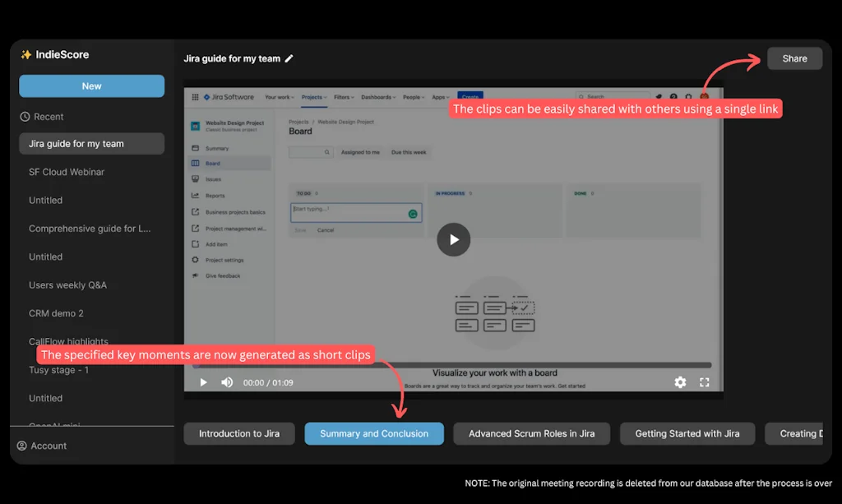Viewport: 842px width, 504px height.
Task: Click the Give feedback megaphone icon
Action: tap(196, 275)
